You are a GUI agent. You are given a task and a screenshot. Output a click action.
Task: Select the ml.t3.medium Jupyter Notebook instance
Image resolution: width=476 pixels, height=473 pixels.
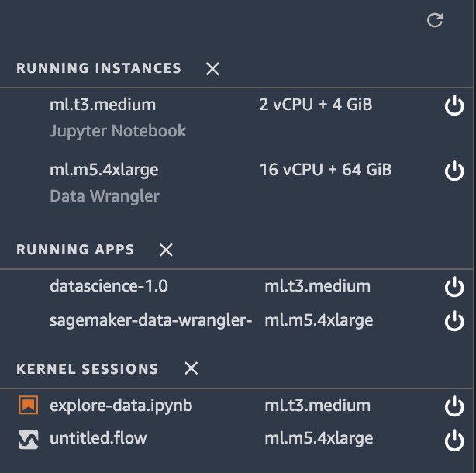point(236,118)
